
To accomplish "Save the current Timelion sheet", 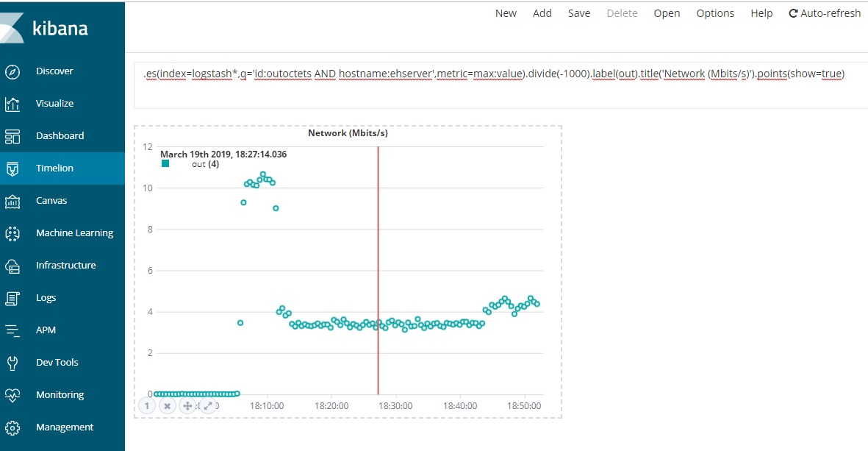I will point(579,13).
